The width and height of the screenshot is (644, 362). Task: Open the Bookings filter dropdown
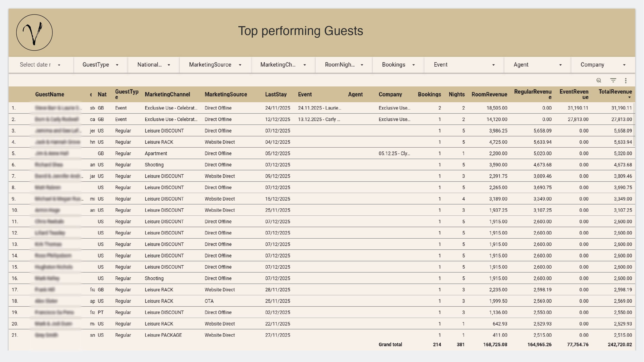click(x=398, y=65)
